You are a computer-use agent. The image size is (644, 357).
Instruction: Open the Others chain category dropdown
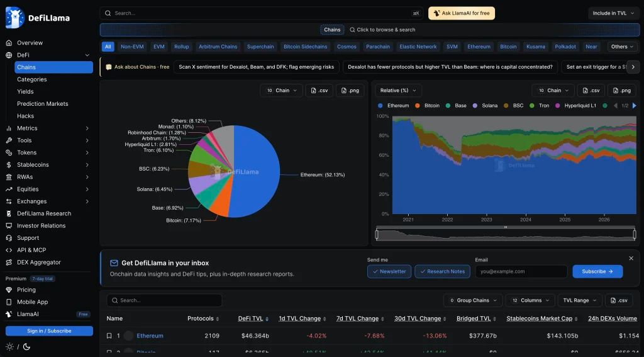(x=623, y=47)
